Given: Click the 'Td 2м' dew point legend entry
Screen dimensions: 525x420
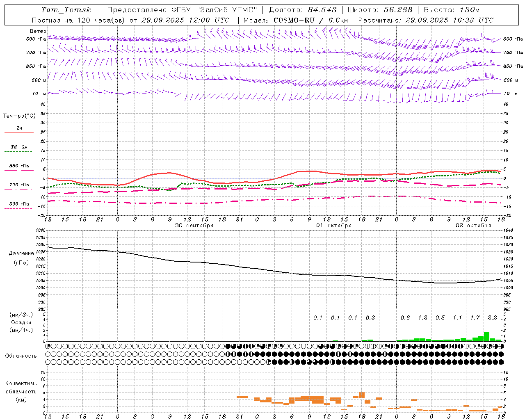Looking at the screenshot, I should pos(19,147).
